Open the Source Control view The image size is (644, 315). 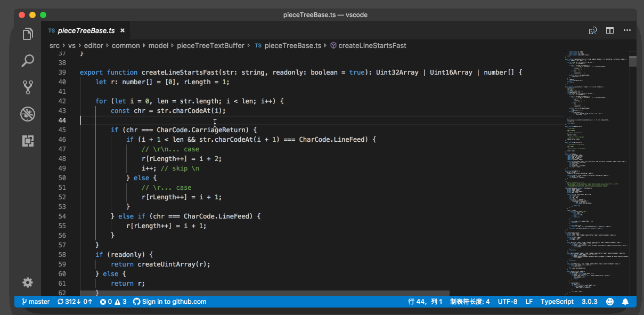coord(28,87)
